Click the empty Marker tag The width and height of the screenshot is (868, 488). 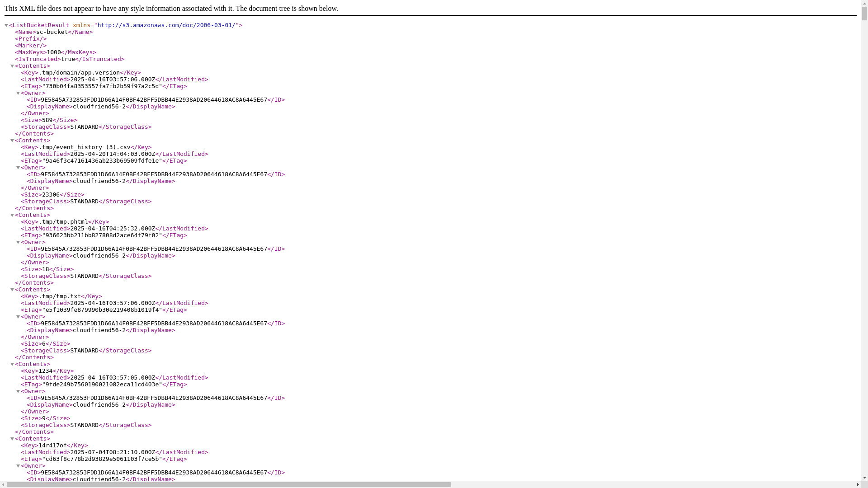click(x=31, y=46)
